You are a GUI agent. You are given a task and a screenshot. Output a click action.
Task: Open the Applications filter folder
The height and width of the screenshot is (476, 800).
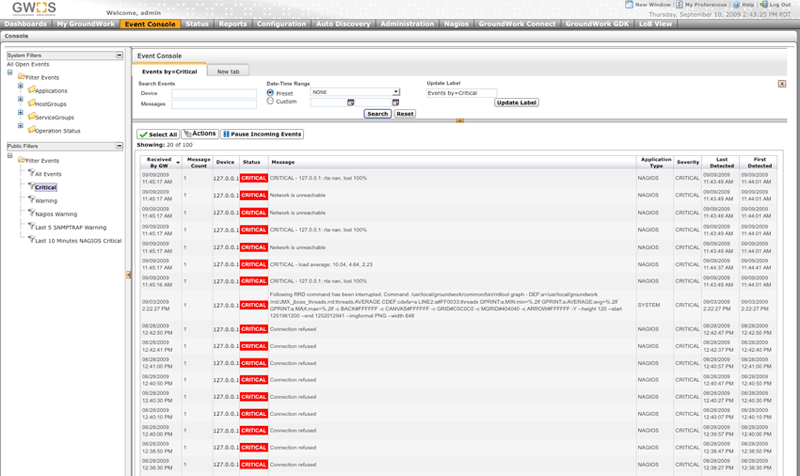pos(32,90)
